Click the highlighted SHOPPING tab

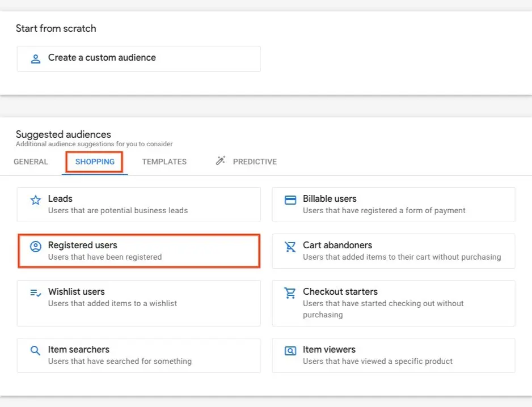pos(94,162)
